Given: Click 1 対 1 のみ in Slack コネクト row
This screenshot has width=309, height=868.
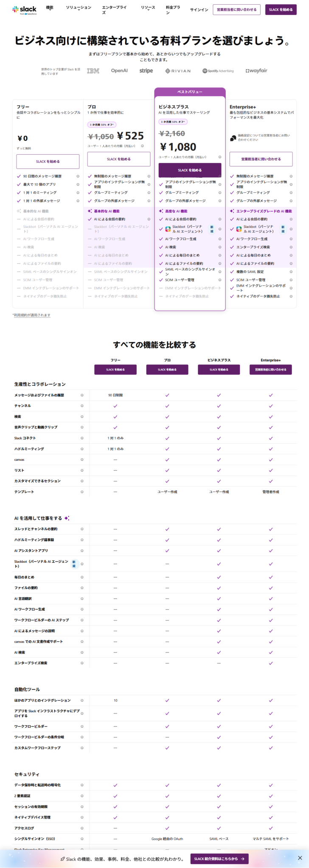Looking at the screenshot, I should 115,438.
